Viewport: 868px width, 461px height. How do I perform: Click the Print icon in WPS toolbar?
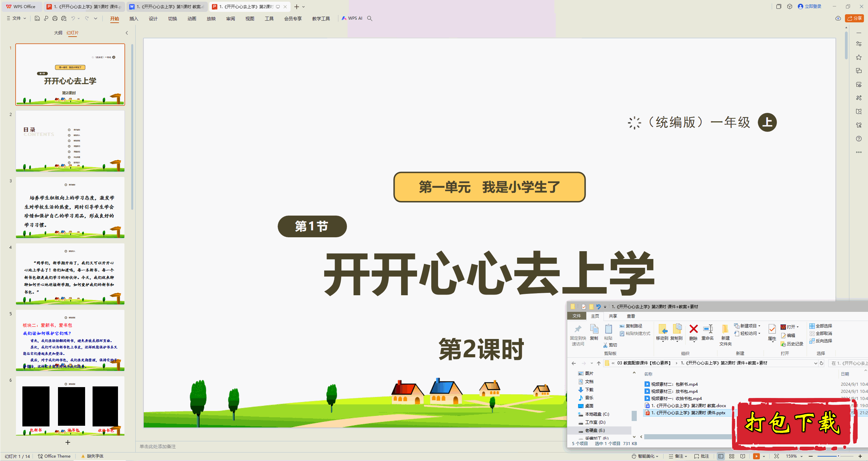point(55,18)
